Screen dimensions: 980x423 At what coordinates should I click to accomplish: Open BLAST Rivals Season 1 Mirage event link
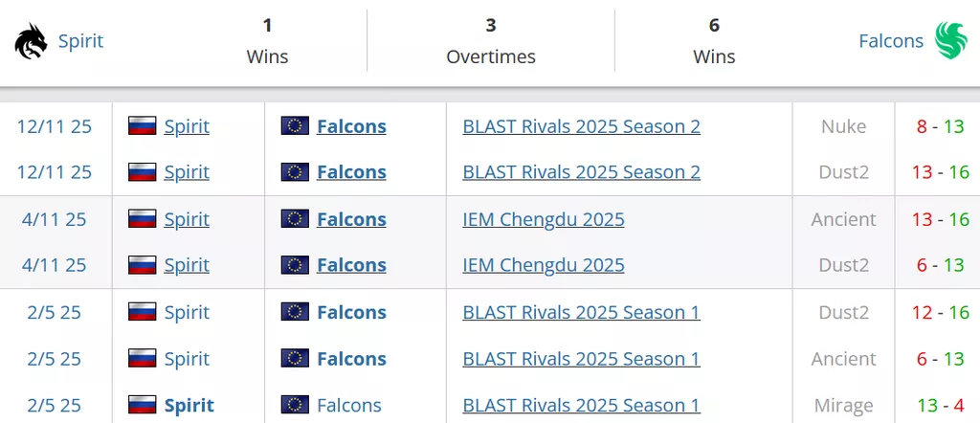click(581, 405)
